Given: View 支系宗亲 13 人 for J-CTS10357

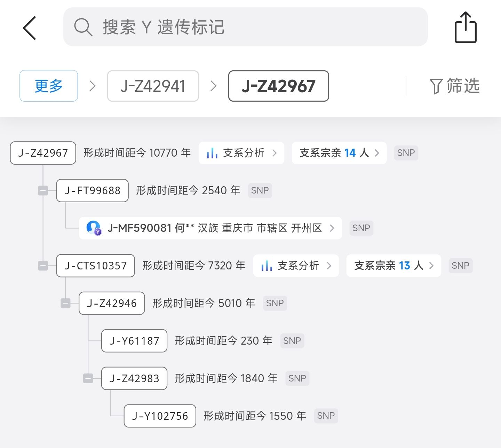Looking at the screenshot, I should click(393, 266).
